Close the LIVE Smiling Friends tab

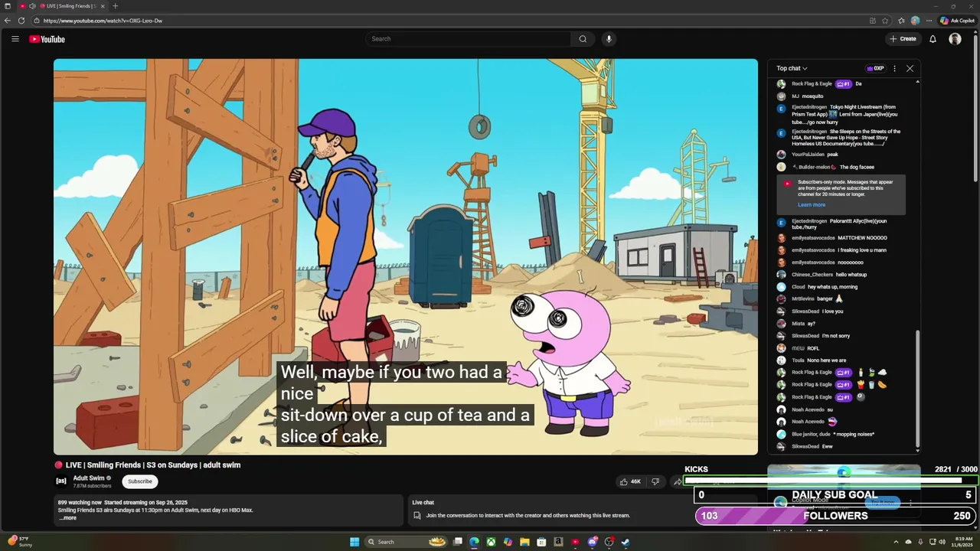click(x=103, y=6)
